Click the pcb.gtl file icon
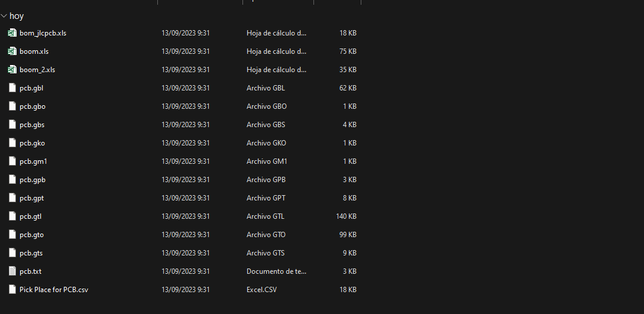644x314 pixels. pos(12,216)
